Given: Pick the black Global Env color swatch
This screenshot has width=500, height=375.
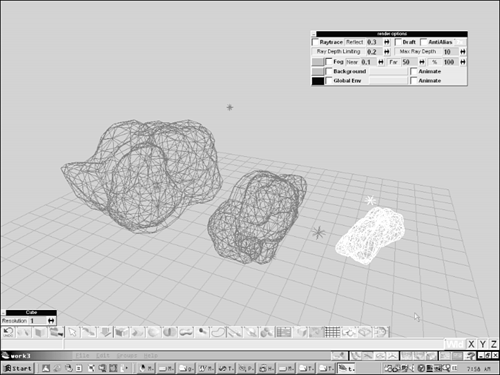Looking at the screenshot, I should pyautogui.click(x=318, y=81).
